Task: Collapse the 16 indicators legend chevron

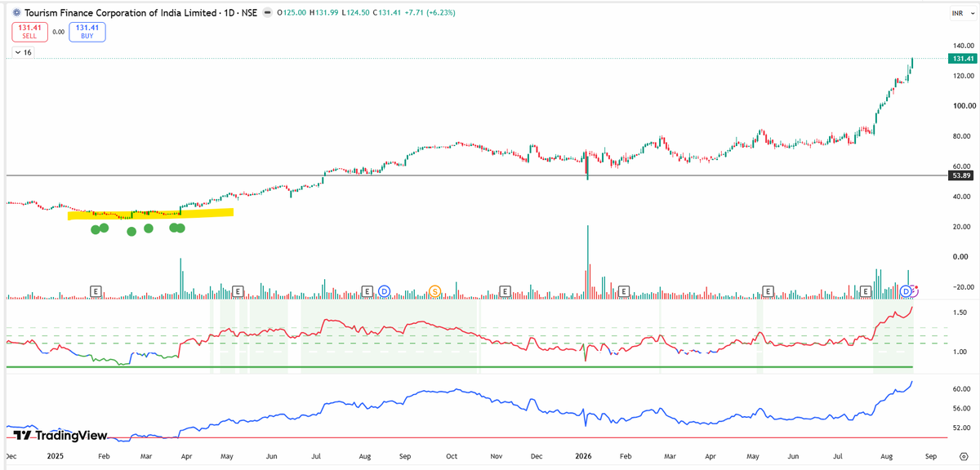Action: point(18,52)
